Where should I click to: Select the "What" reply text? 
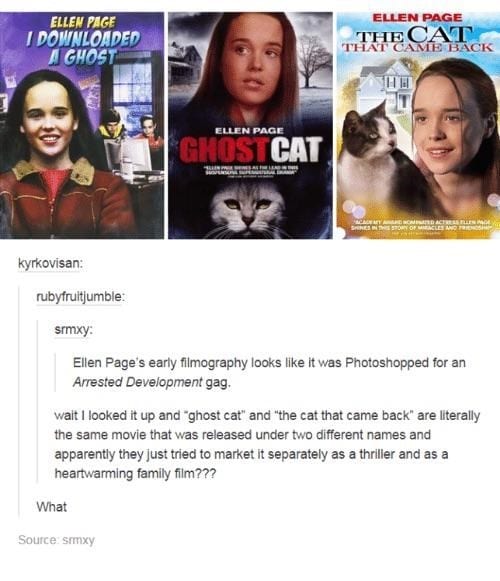(52, 507)
